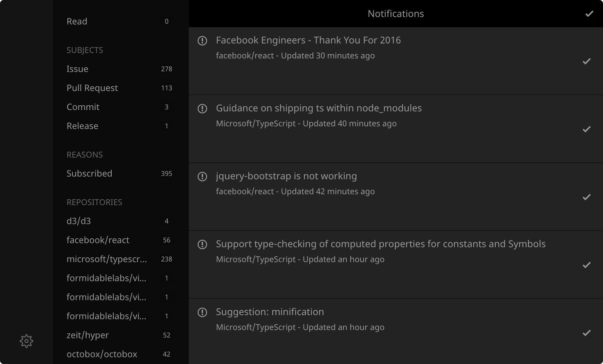Click 'facebook/react - Updated 42 minutes ago' text
The width and height of the screenshot is (603, 364).
click(295, 192)
